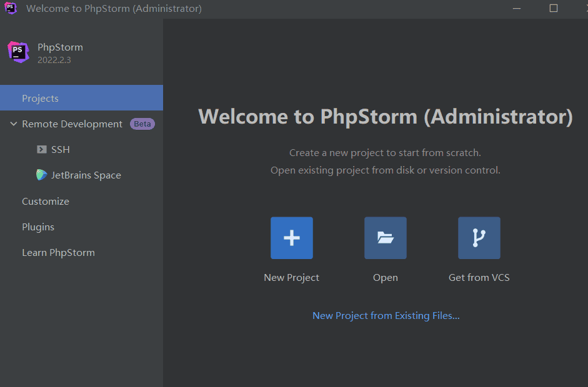588x387 pixels.
Task: Click the Get from VCS text label
Action: click(x=479, y=278)
